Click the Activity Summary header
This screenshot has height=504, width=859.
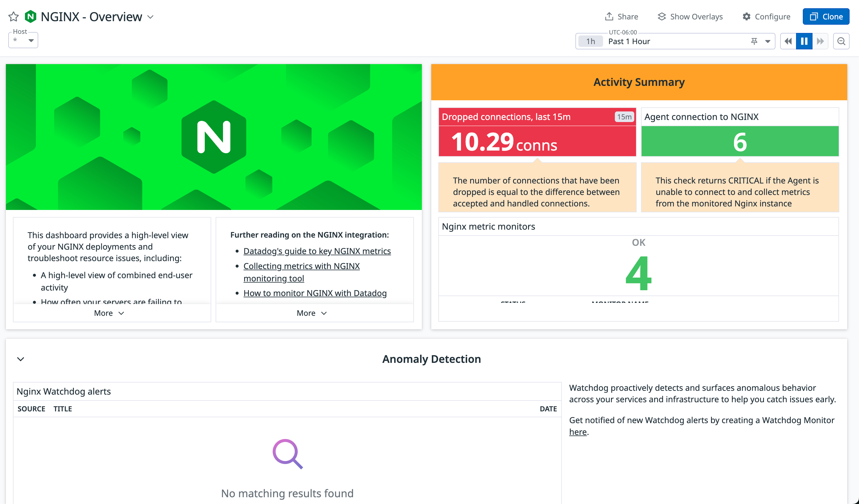pos(639,82)
